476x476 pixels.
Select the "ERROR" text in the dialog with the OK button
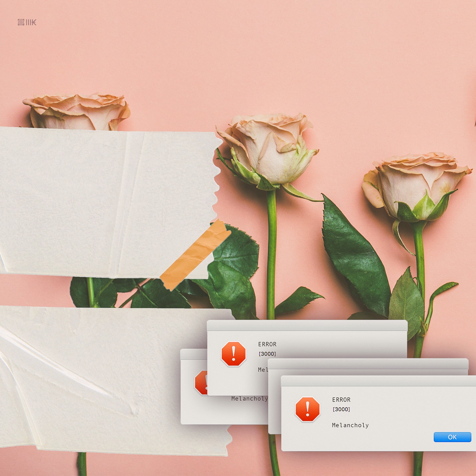point(341,400)
